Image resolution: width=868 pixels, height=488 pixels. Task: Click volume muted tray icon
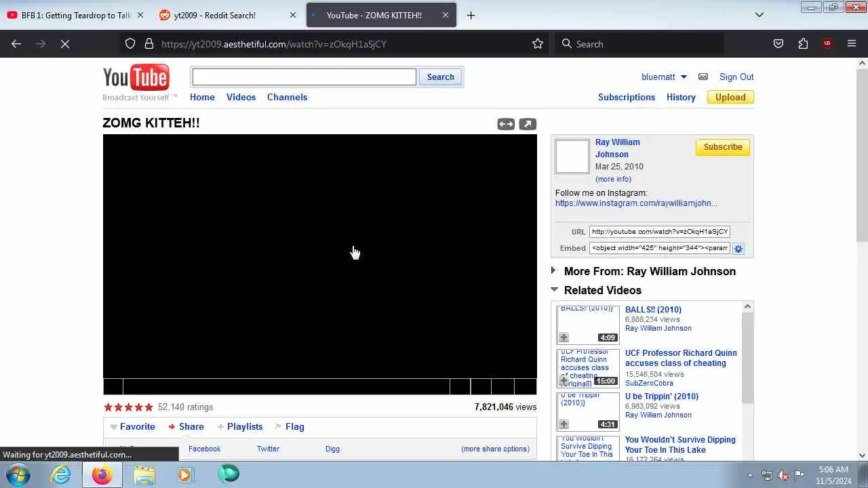coord(783,475)
